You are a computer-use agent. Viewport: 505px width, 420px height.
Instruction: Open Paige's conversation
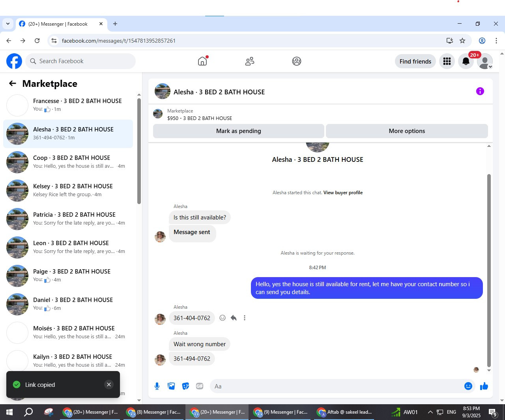tap(68, 276)
